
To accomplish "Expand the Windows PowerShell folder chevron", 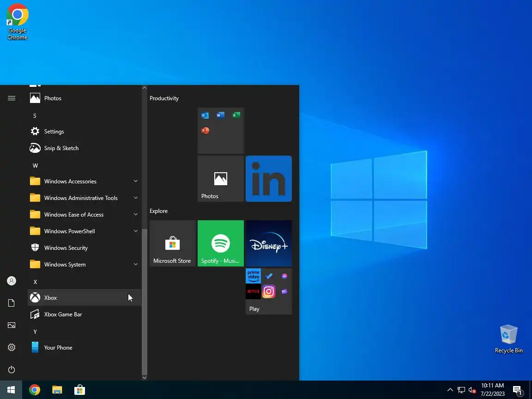I will (136, 231).
